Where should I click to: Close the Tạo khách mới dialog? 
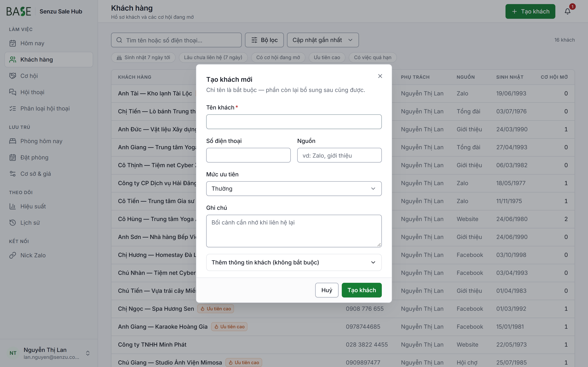tap(380, 76)
